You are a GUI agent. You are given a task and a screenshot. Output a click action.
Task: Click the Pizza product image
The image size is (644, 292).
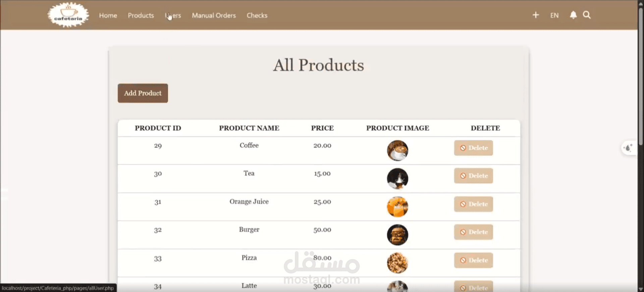click(x=397, y=263)
